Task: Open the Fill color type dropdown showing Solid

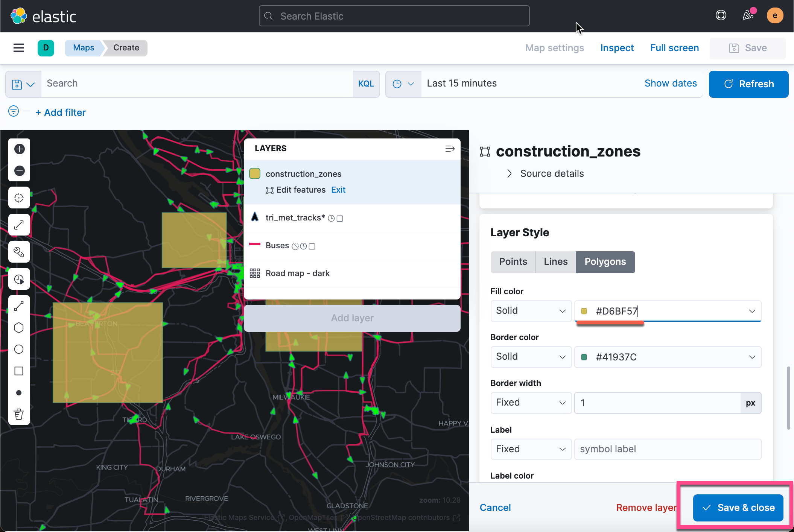Action: [531, 311]
